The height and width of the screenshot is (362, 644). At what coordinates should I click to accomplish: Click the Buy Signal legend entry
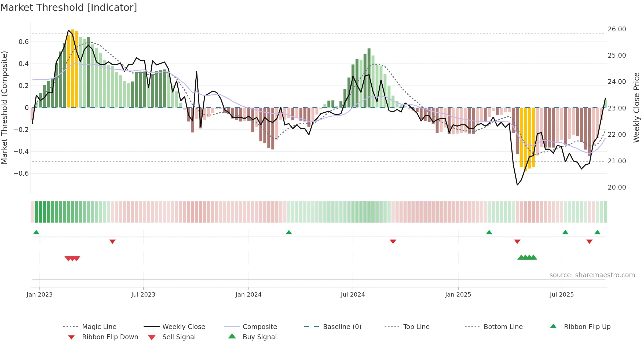coord(252,337)
